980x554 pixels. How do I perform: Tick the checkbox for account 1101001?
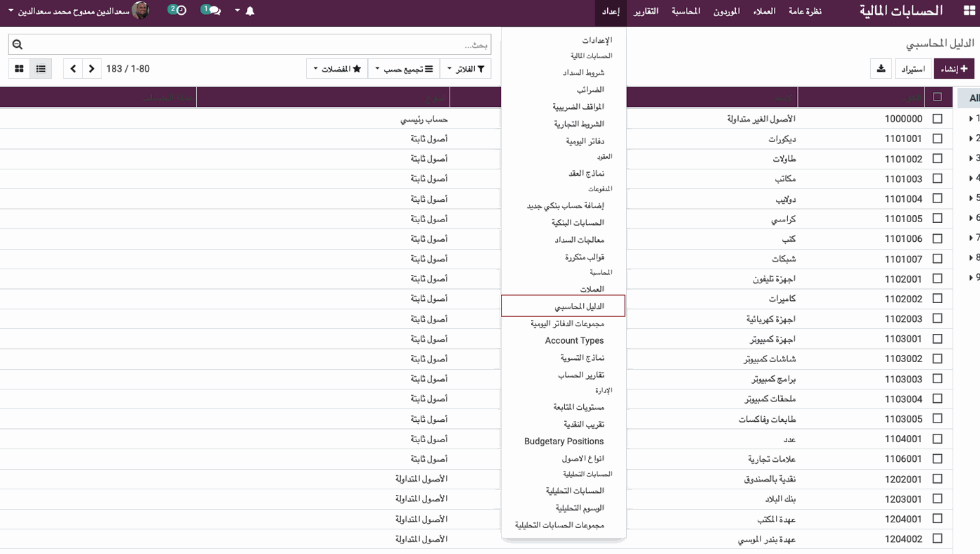coord(937,138)
